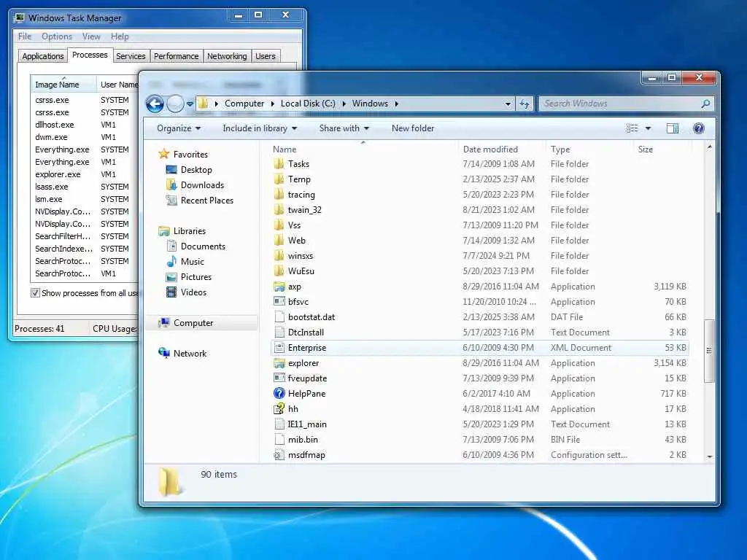Image resolution: width=747 pixels, height=560 pixels.
Task: Select the bfsvc application icon
Action: (279, 301)
